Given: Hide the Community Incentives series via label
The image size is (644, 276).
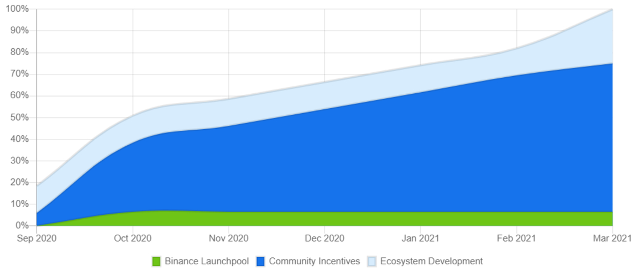Looking at the screenshot, I should 314,262.
